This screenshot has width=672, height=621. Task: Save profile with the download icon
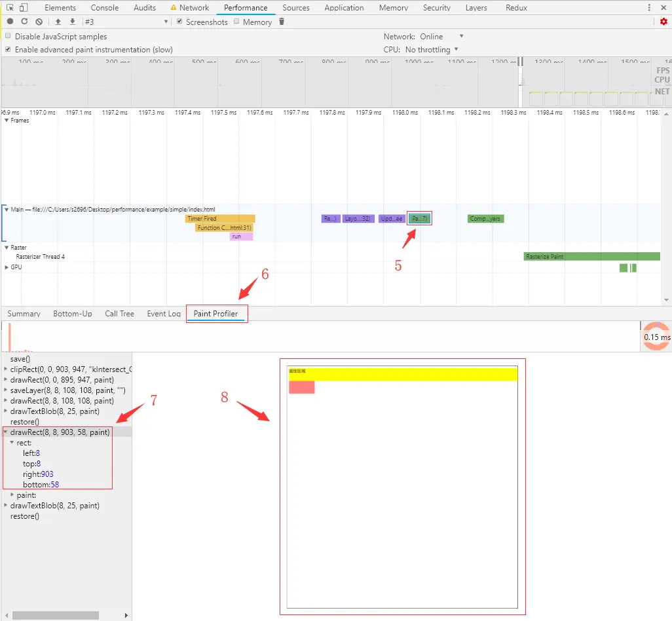[x=73, y=22]
